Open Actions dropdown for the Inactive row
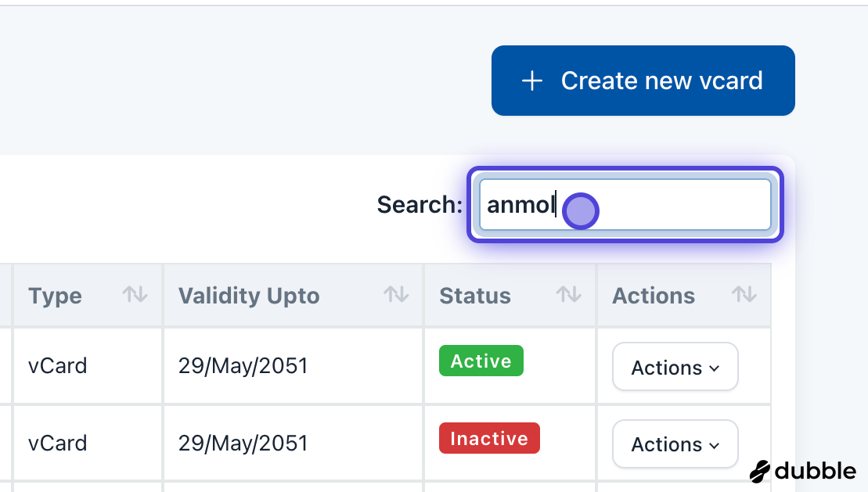This screenshot has height=492, width=868. point(675,444)
